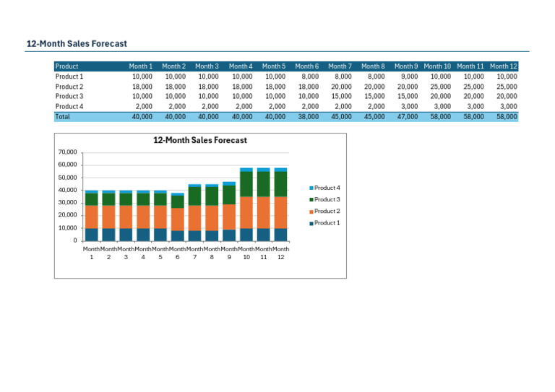Select Total Month 12 value 58,000
The image size is (555, 392).
pos(507,117)
